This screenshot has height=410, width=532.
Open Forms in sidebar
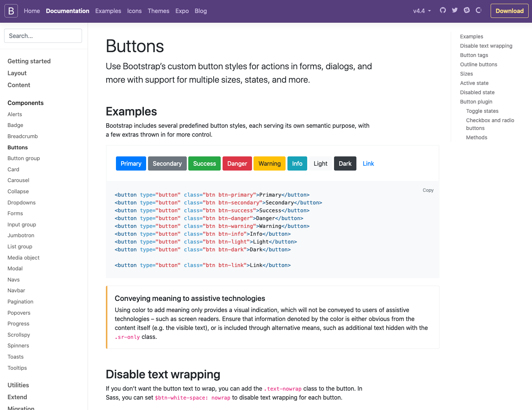click(15, 213)
